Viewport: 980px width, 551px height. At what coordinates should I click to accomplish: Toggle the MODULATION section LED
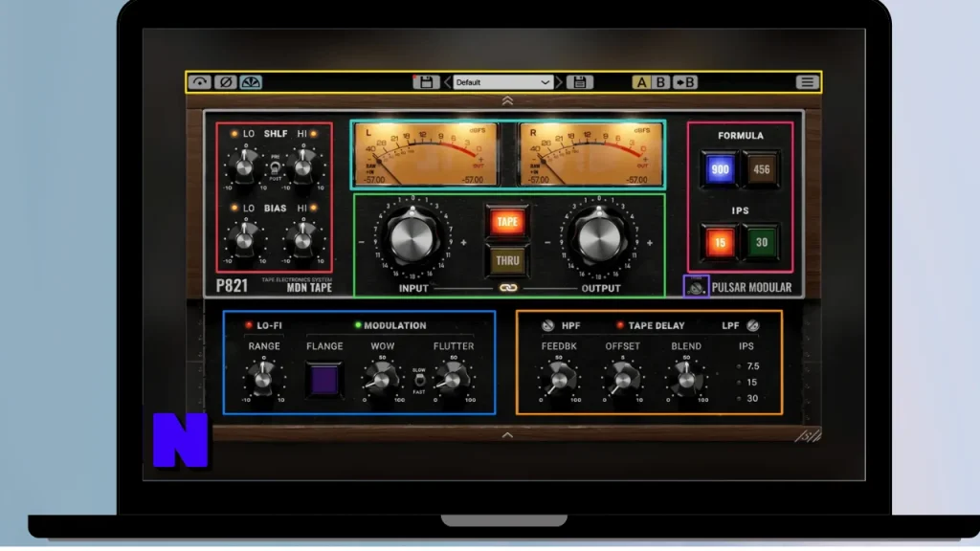[x=358, y=325]
